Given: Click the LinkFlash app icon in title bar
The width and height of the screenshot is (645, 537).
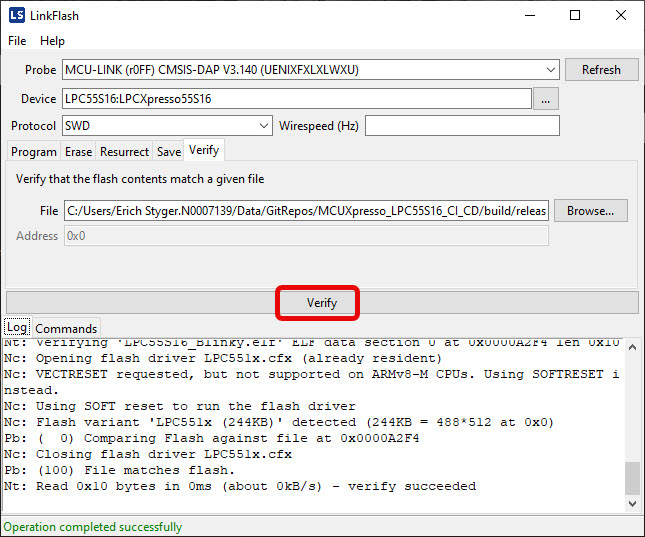Looking at the screenshot, I should [x=16, y=15].
